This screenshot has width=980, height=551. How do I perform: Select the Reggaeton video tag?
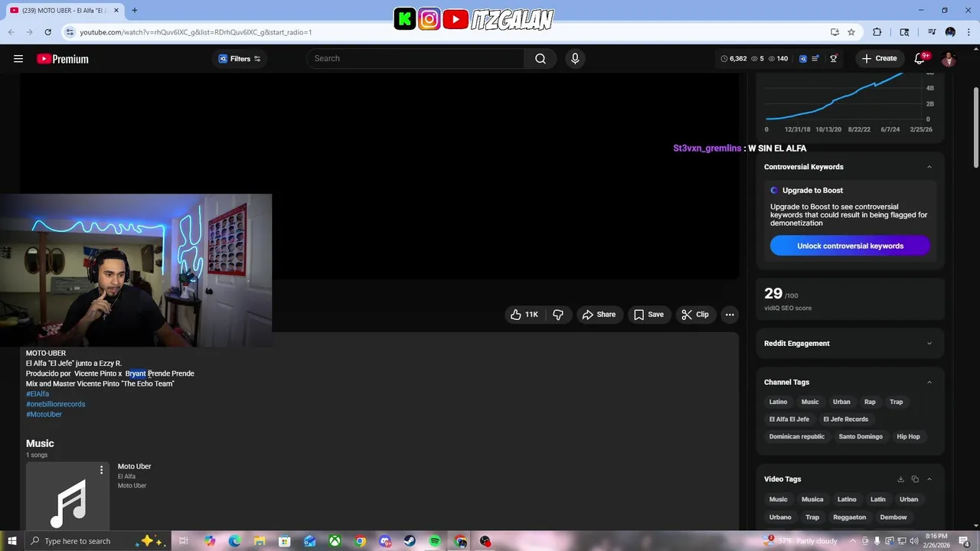[849, 517]
